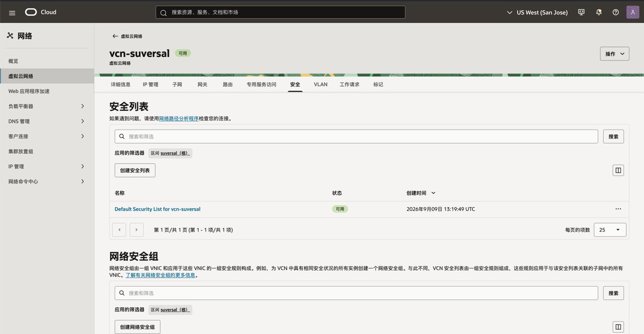
Task: Focus the 网络安全组 search and filter field
Action: click(x=356, y=293)
